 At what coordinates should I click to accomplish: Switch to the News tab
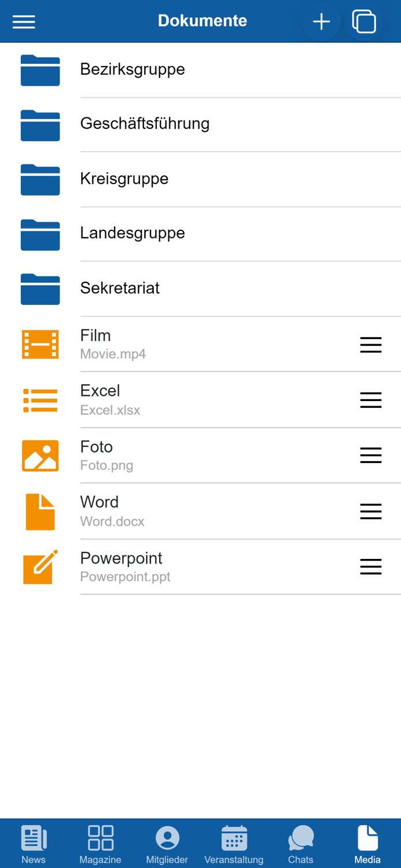point(34,844)
